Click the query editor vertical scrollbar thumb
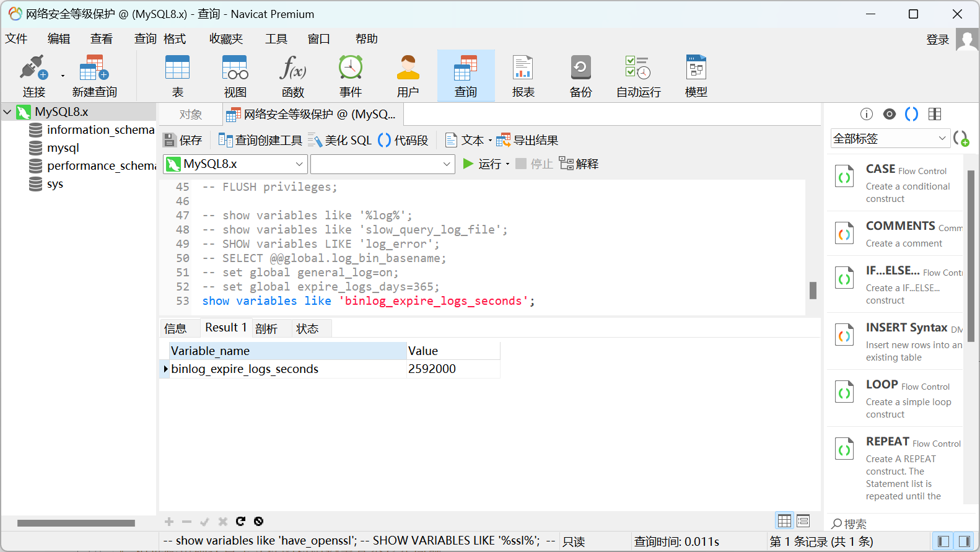Viewport: 980px width, 552px height. (x=813, y=291)
